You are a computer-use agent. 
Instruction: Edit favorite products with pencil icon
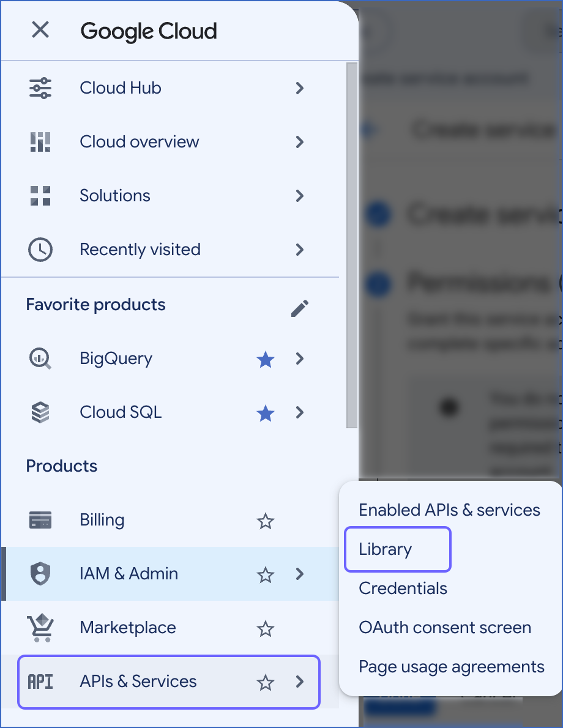click(300, 308)
